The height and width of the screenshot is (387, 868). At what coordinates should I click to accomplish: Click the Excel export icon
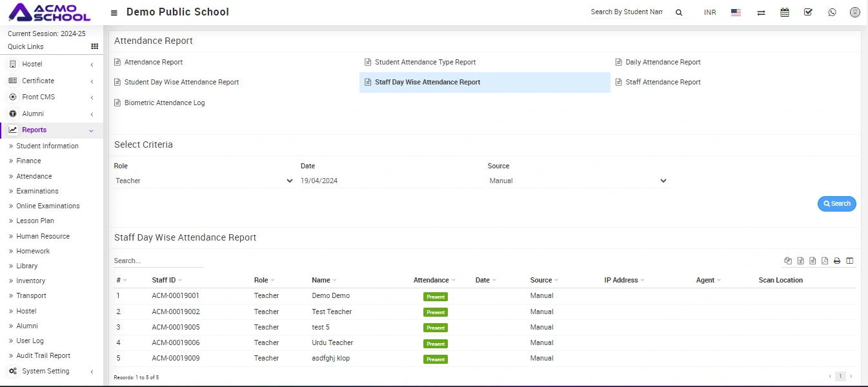click(x=800, y=261)
